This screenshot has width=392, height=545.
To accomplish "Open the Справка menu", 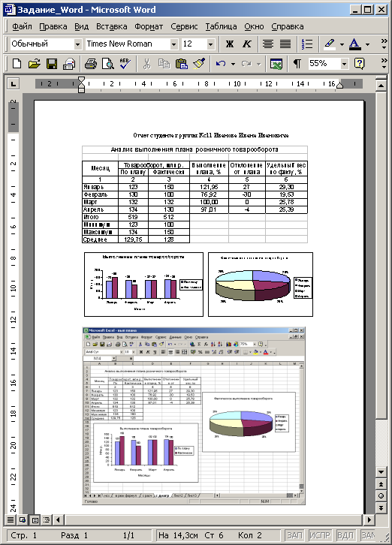I will pyautogui.click(x=288, y=26).
